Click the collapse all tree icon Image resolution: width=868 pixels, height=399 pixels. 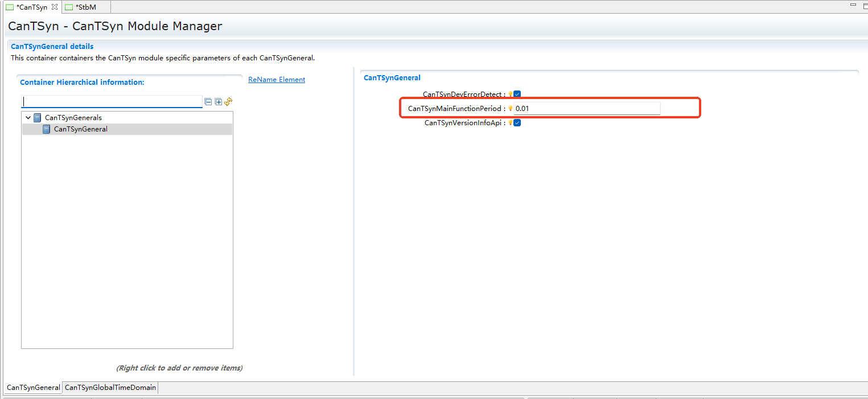click(208, 102)
